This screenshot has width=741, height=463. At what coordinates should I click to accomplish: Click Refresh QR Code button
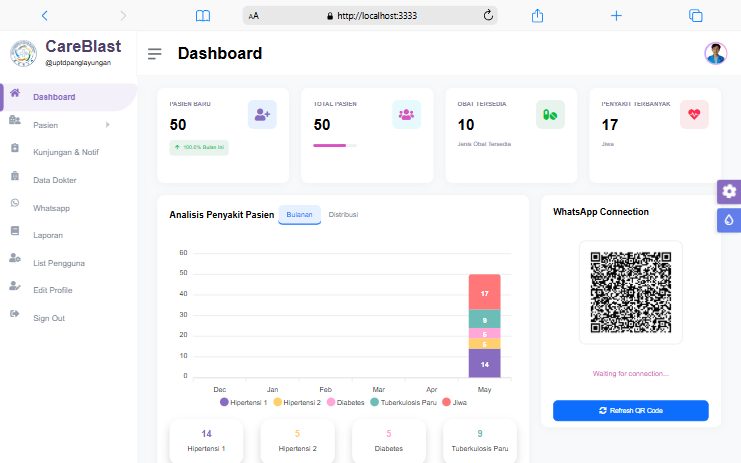pos(631,411)
